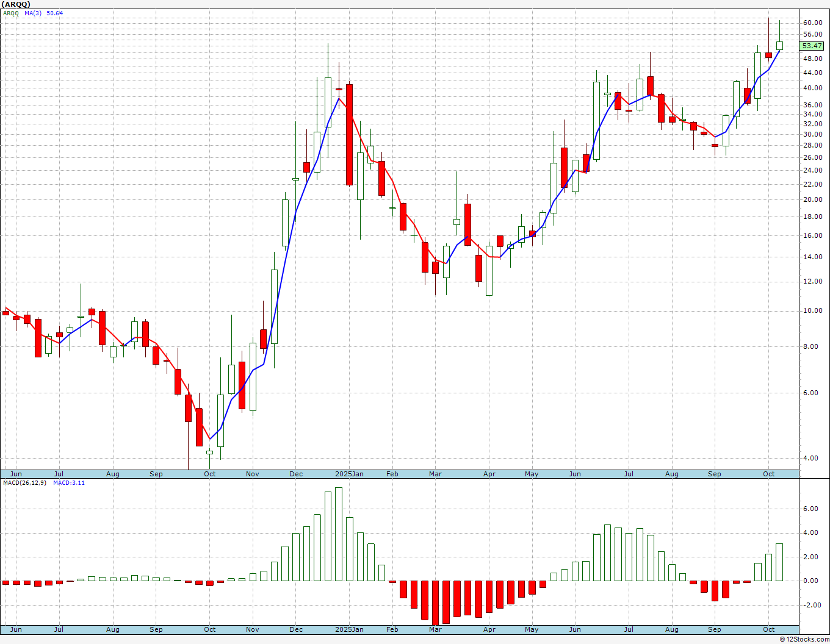Select Apr on the price chart time axis
The width and height of the screenshot is (830, 644).
click(x=489, y=474)
